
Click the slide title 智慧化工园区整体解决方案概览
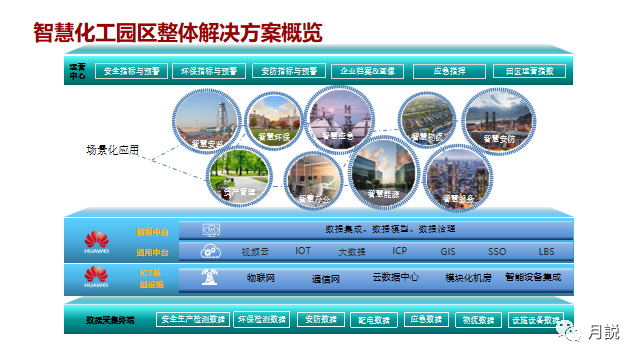point(178,32)
